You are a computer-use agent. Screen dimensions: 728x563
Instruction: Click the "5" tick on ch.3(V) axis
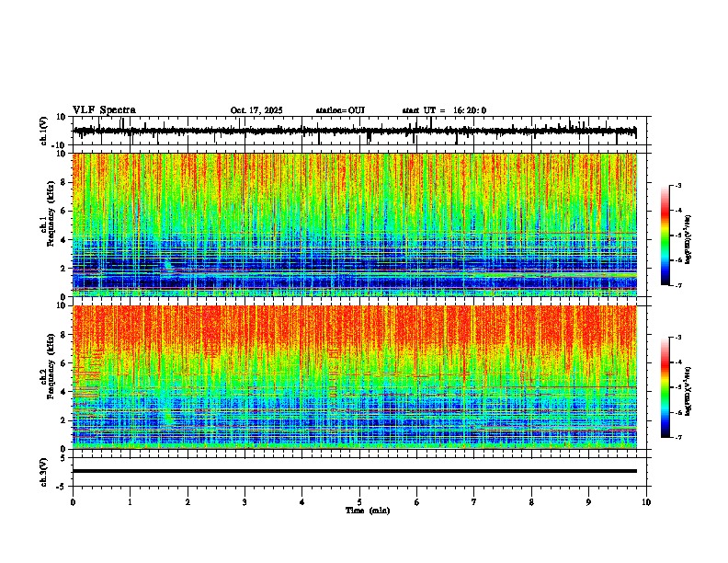point(64,457)
